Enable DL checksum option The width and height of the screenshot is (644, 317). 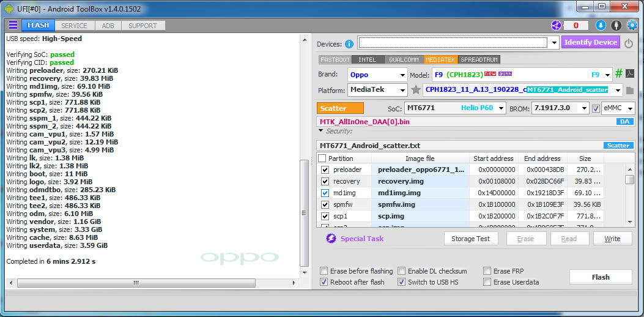click(402, 271)
